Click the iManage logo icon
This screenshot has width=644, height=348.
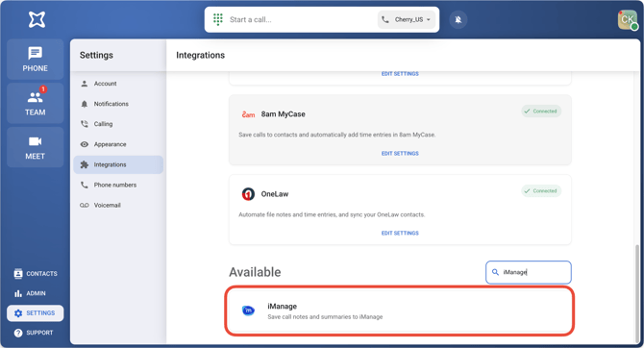click(x=248, y=311)
